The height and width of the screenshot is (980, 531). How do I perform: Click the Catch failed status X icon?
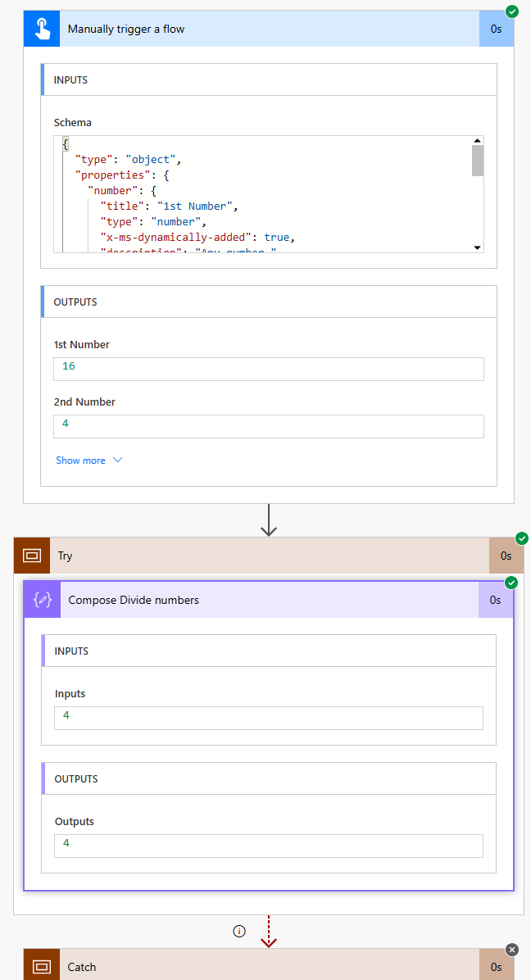tap(512, 950)
